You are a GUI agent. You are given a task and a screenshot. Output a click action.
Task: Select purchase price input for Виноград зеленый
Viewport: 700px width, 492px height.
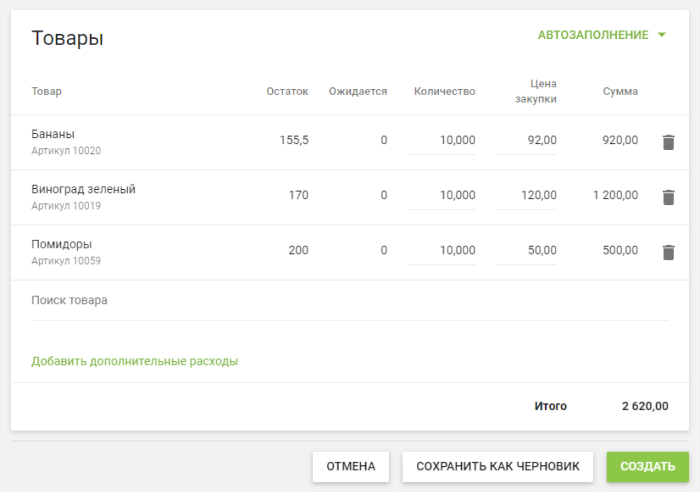click(x=526, y=196)
